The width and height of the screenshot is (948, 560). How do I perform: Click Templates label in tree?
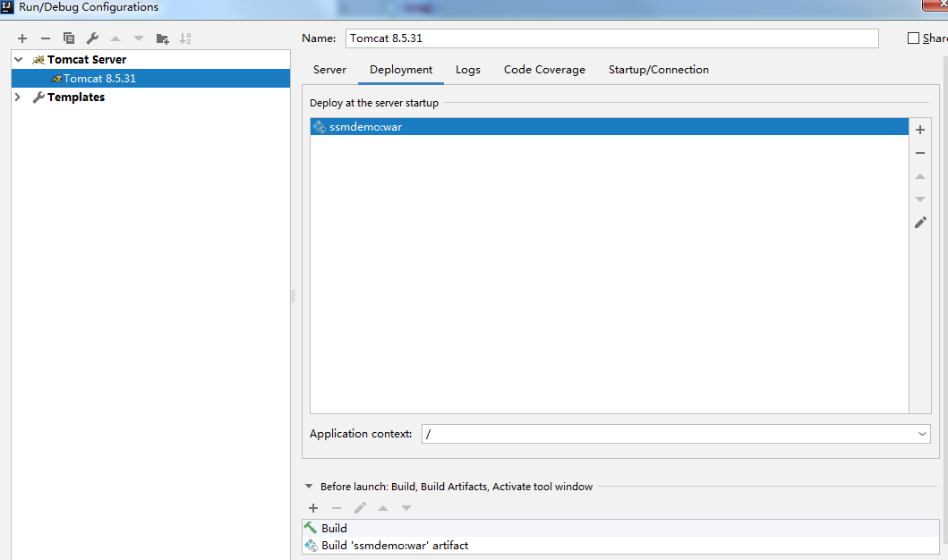point(75,98)
